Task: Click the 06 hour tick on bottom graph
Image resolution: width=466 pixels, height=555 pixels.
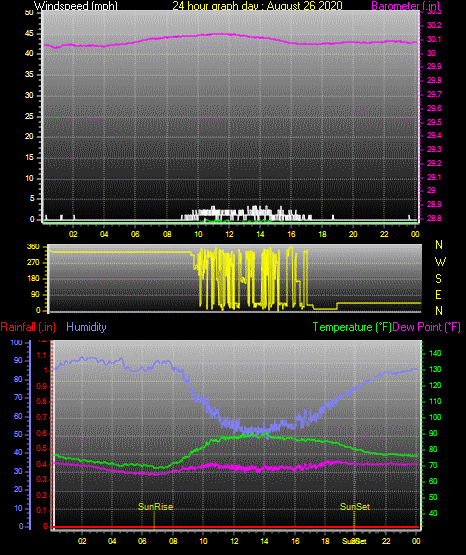Action: point(142,541)
